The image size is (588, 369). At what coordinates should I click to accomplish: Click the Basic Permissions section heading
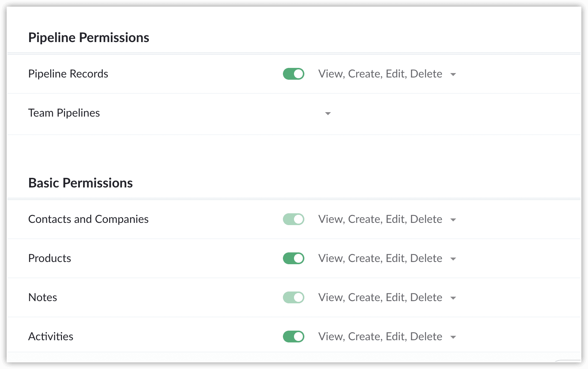(x=81, y=183)
